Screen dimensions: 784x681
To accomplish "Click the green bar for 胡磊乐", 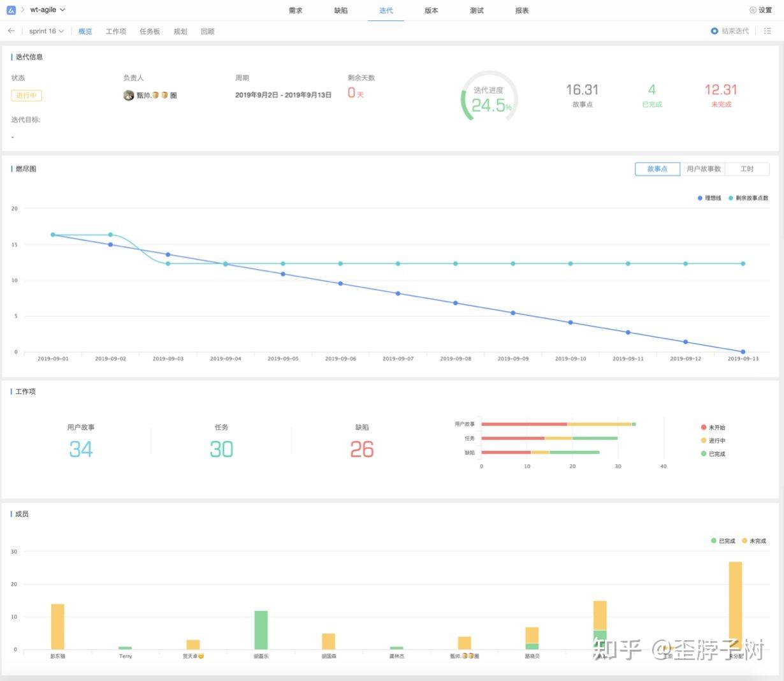I will [x=261, y=630].
